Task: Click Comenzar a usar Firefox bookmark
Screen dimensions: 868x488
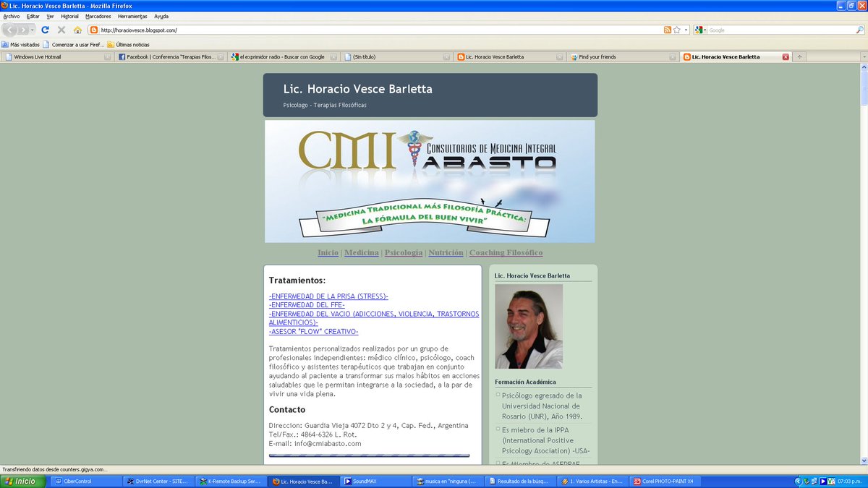Action: click(x=74, y=44)
